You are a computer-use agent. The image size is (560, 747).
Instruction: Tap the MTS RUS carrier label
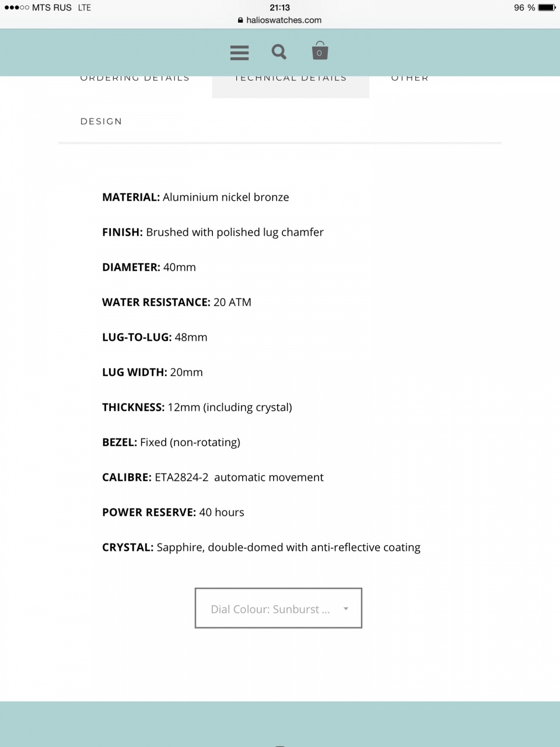pos(52,8)
